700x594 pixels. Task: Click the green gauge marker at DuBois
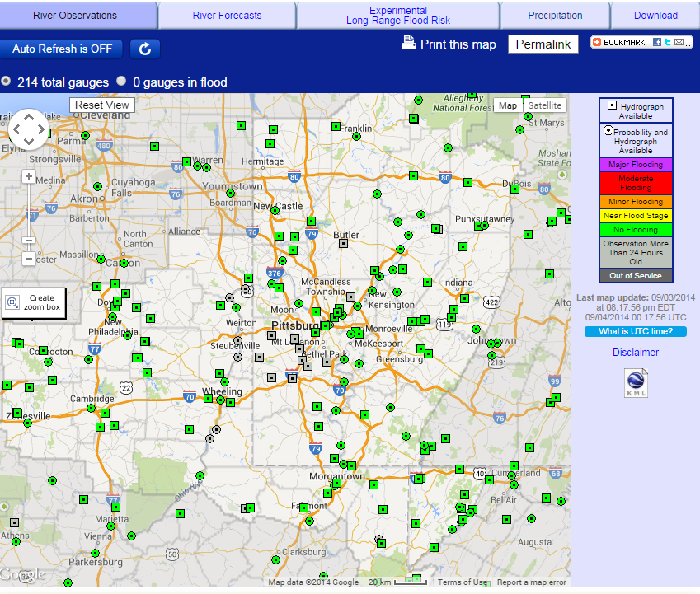pos(514,189)
